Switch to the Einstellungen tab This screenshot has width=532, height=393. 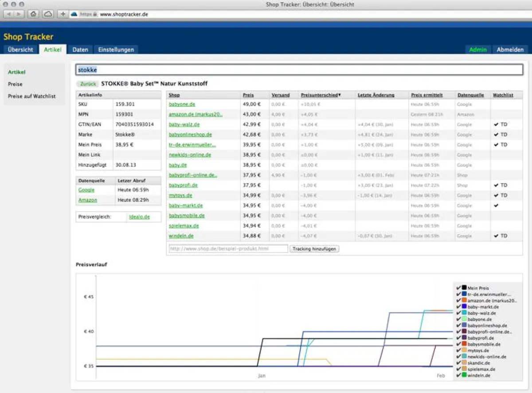click(x=116, y=50)
